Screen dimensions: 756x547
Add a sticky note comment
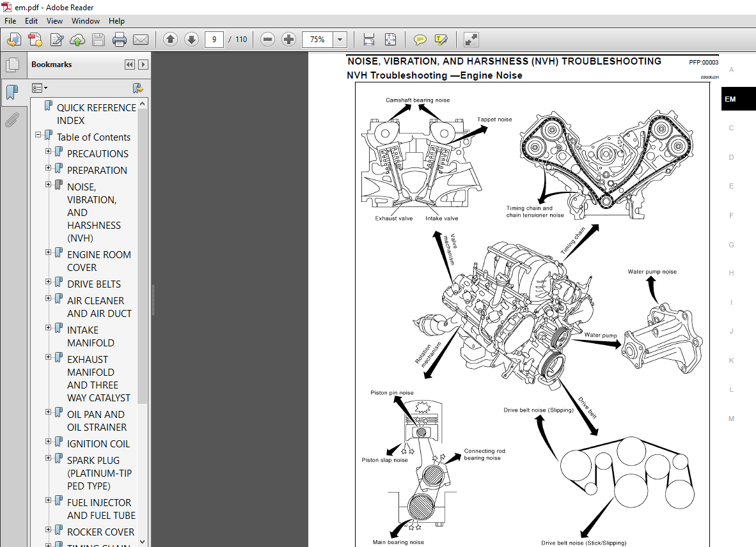[420, 40]
